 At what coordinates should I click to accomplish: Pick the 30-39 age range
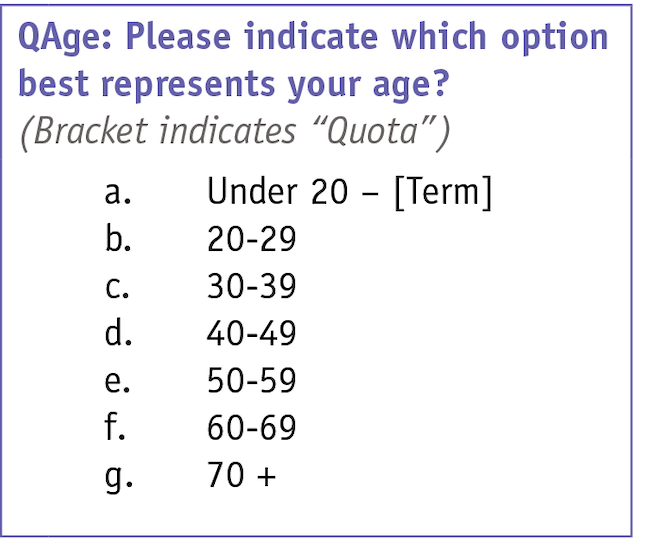tap(252, 286)
